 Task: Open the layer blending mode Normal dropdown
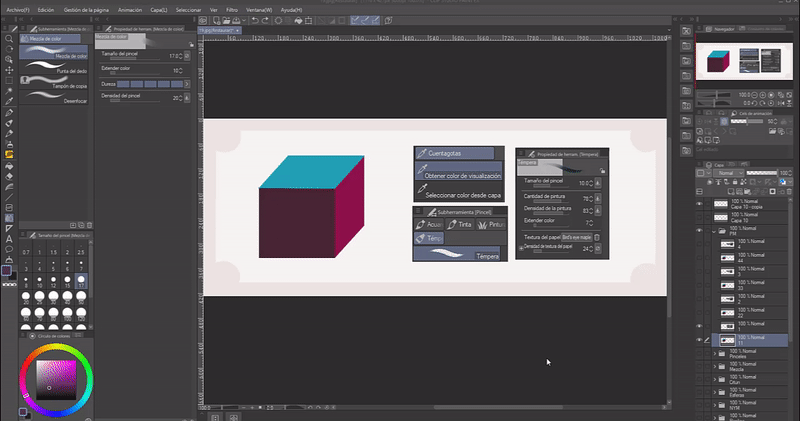point(731,173)
